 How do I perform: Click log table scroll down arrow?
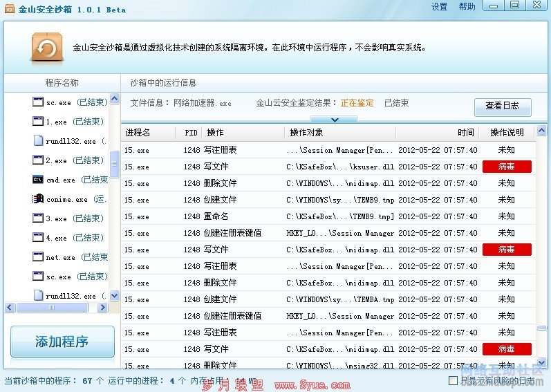tap(541, 362)
